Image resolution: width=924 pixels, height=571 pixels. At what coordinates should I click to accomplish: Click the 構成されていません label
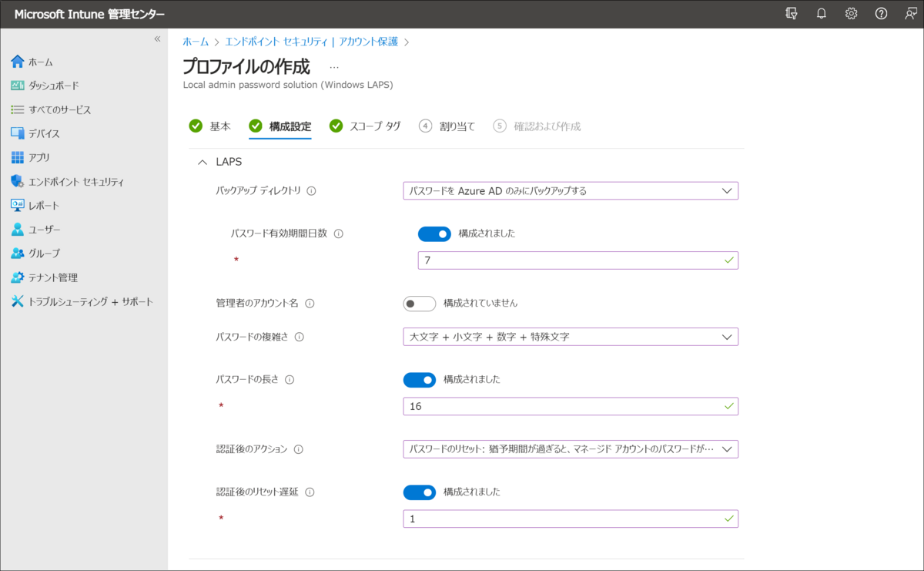tap(480, 304)
